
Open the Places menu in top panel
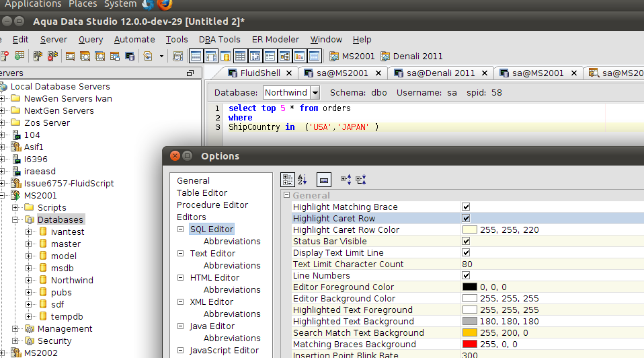[83, 4]
